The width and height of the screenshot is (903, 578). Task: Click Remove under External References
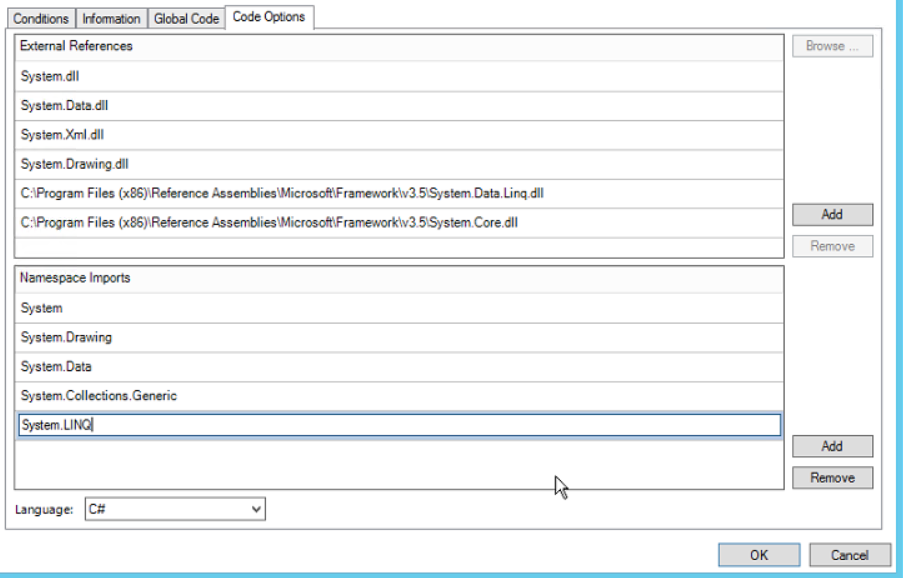[832, 246]
